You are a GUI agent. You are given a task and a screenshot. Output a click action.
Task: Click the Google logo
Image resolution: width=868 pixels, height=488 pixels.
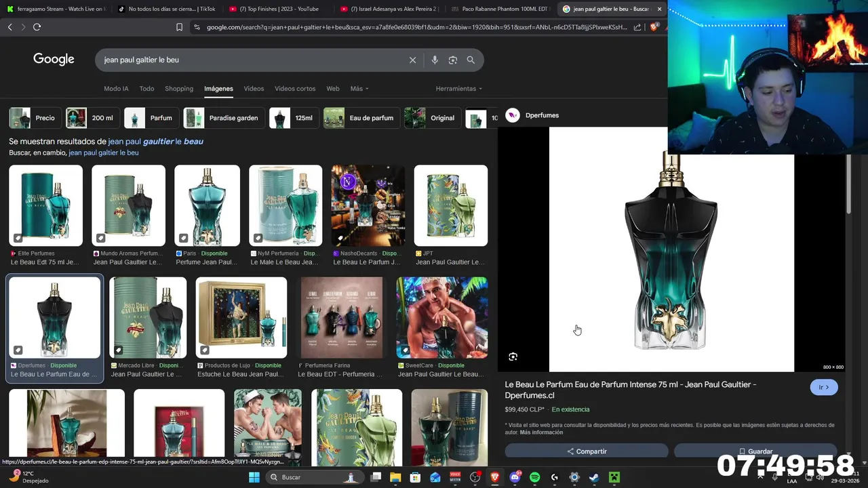pyautogui.click(x=54, y=60)
